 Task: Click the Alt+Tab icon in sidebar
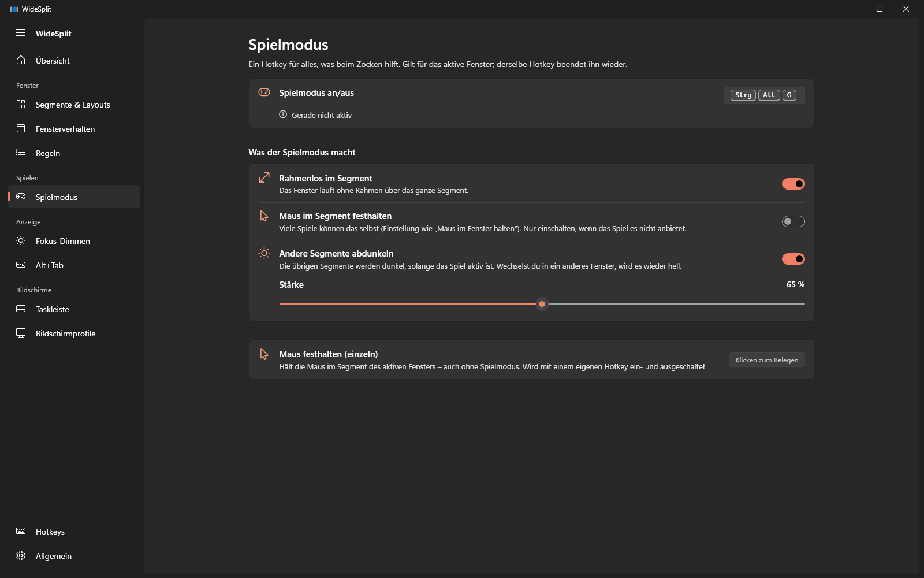[21, 265]
